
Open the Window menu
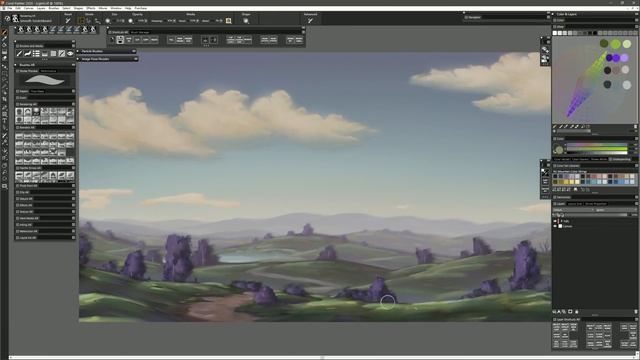(x=116, y=8)
